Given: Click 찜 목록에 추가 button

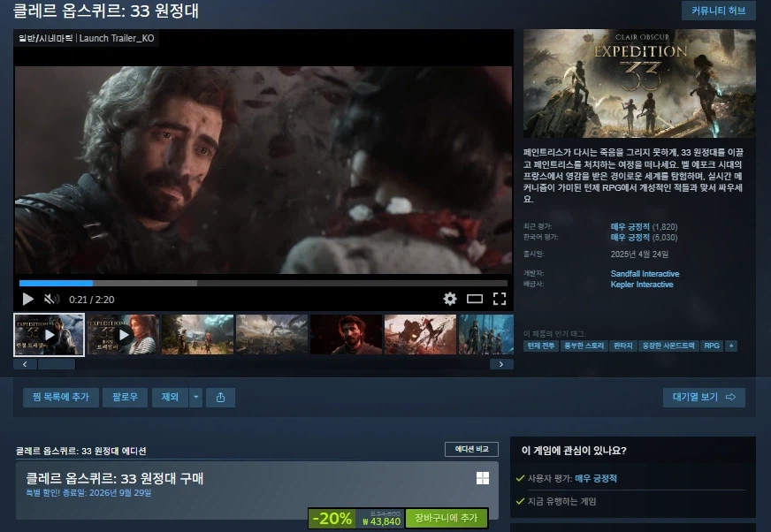Looking at the screenshot, I should coord(61,398).
